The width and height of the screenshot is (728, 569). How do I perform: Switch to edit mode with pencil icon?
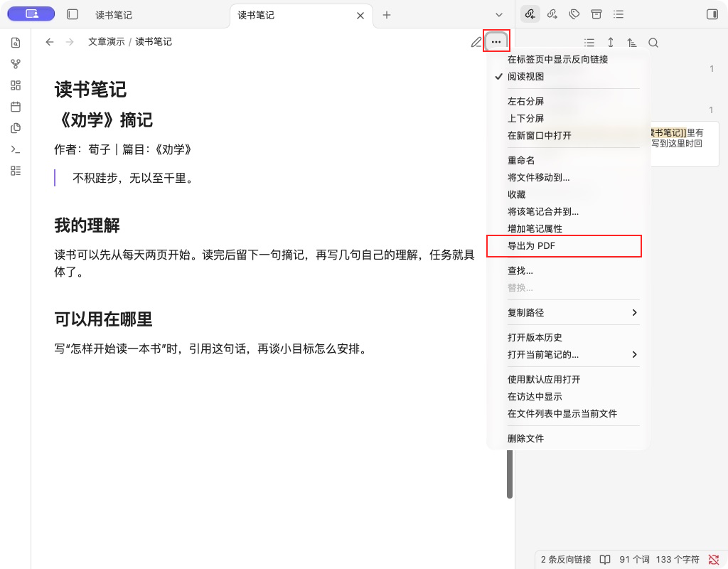[476, 42]
